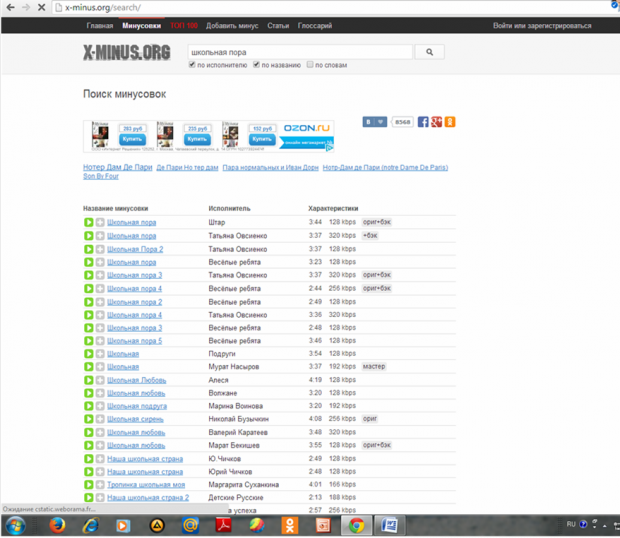Play Тропинка школьная моя track

click(x=89, y=485)
